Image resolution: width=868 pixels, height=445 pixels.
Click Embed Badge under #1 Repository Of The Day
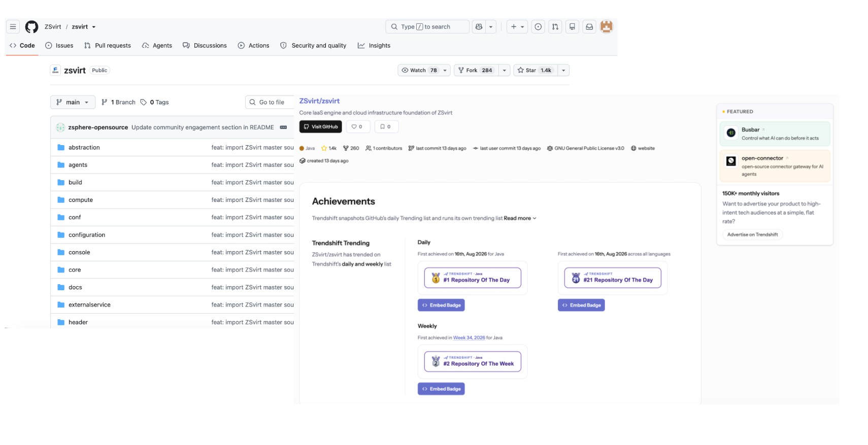pos(441,305)
